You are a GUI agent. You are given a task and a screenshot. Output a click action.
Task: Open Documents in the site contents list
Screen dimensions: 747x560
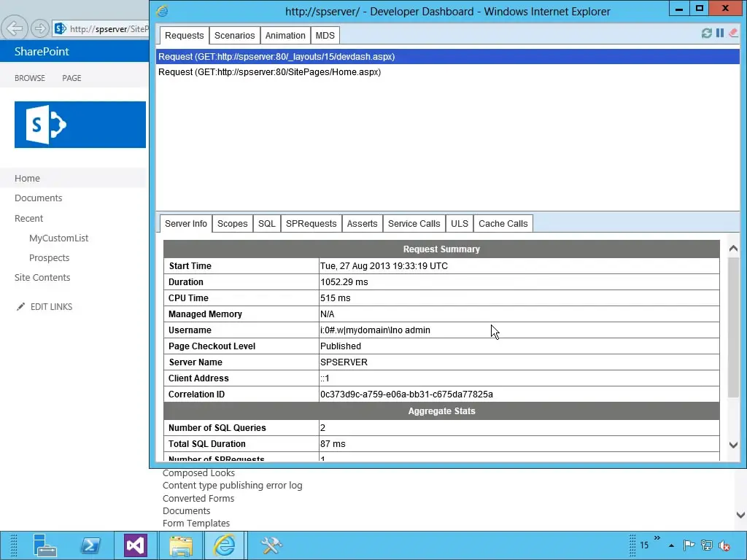[186, 510]
